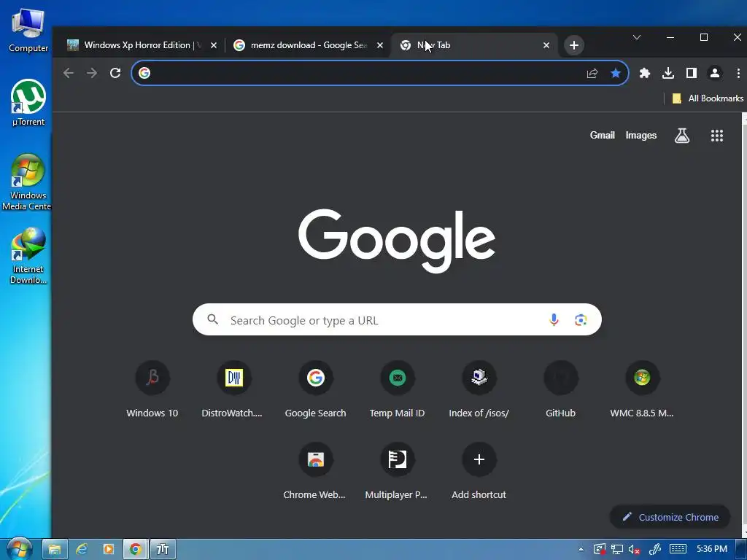Screen dimensions: 747x560
Task: Open the Gmail link
Action: click(x=602, y=135)
